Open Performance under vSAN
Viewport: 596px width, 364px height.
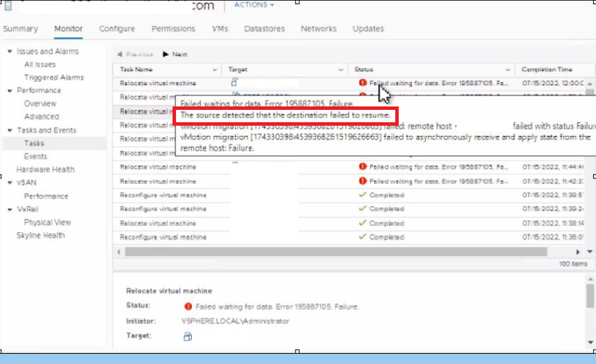pos(46,196)
